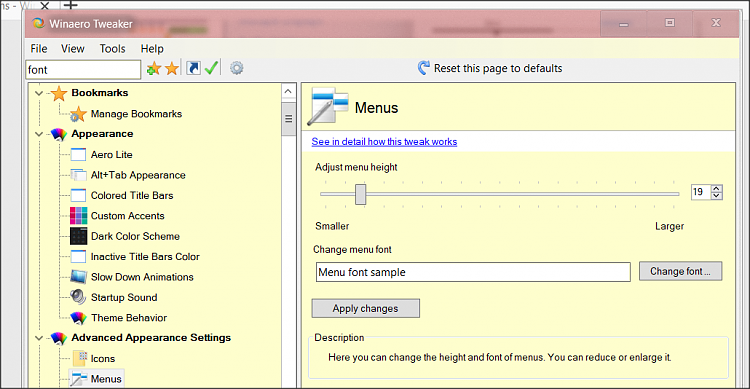Select Manage Bookmarks in the tree
Image resolution: width=750 pixels, height=389 pixels.
(136, 114)
